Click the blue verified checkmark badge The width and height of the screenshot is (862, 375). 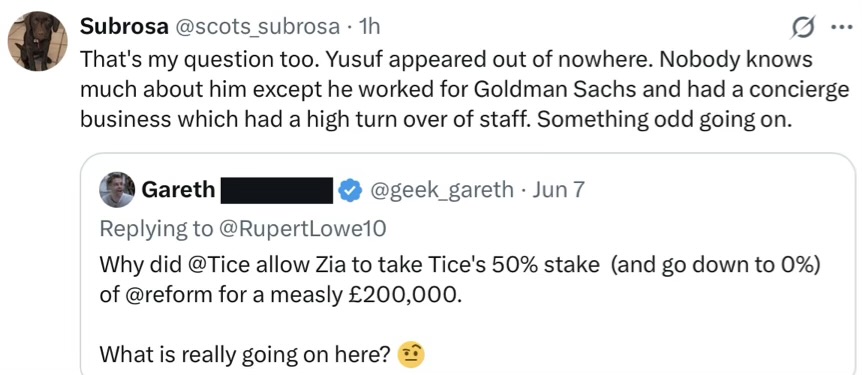350,190
